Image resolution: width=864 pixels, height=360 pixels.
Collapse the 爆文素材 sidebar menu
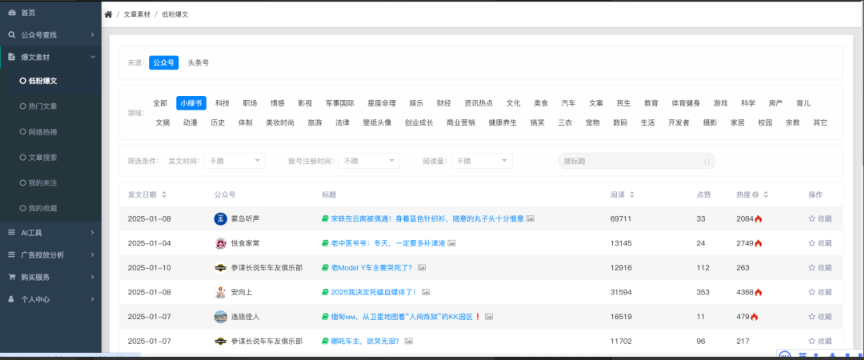coord(51,57)
